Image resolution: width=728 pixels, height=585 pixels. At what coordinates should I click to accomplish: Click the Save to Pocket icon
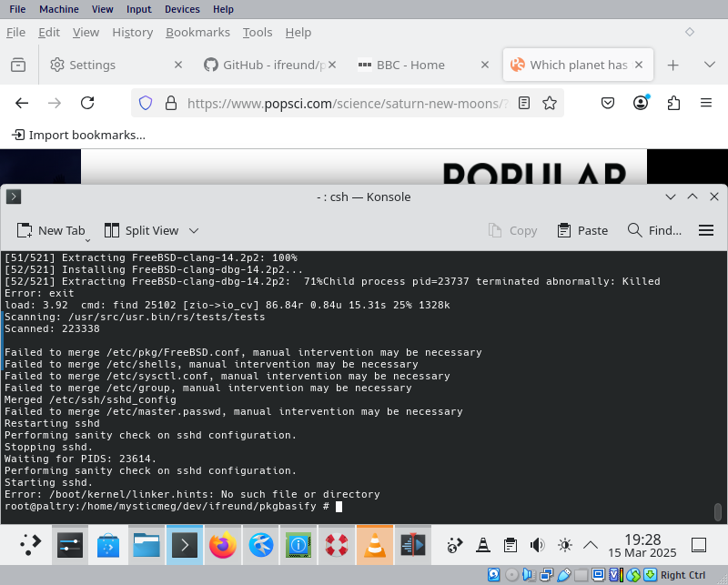coord(610,104)
